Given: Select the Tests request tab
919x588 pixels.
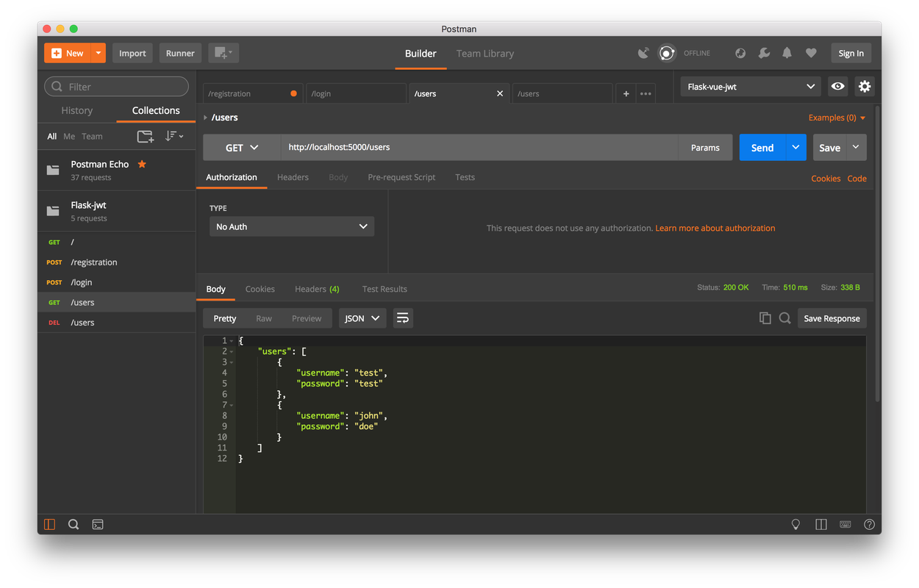Looking at the screenshot, I should [465, 177].
